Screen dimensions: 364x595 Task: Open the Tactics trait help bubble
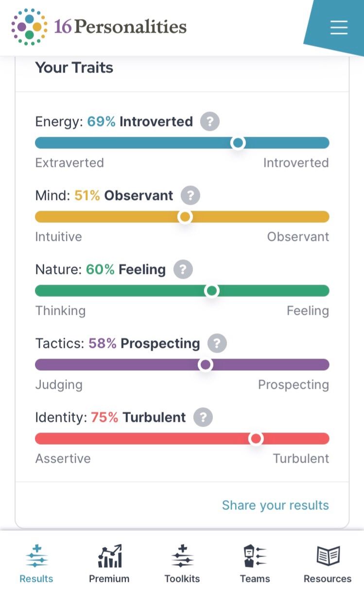pos(217,343)
